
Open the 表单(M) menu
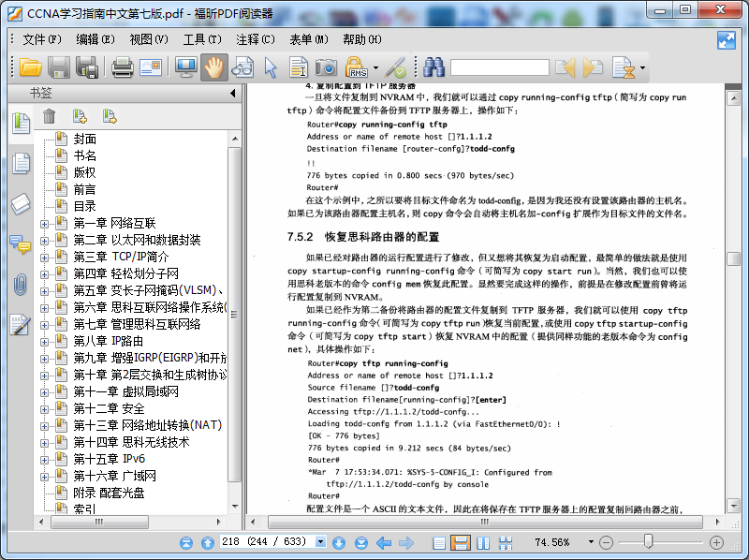309,39
